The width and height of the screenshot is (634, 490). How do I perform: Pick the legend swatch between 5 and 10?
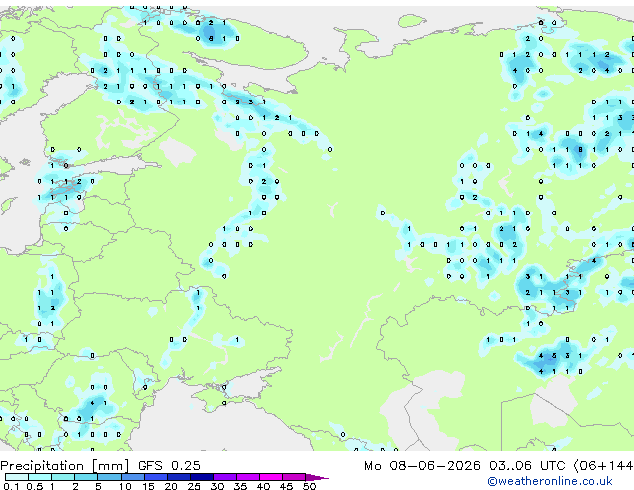(109, 477)
